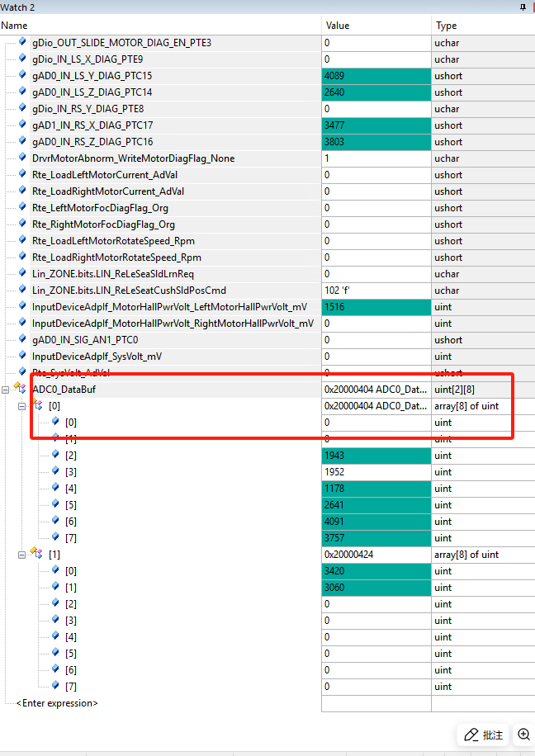Click value 3477 of gAD1_IN_RS_X_DIAG_PTC17
This screenshot has width=535, height=756.
tap(376, 125)
